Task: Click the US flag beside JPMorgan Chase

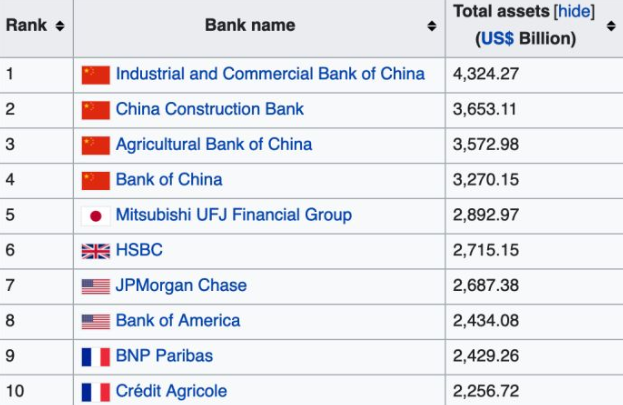Action: [x=95, y=287]
